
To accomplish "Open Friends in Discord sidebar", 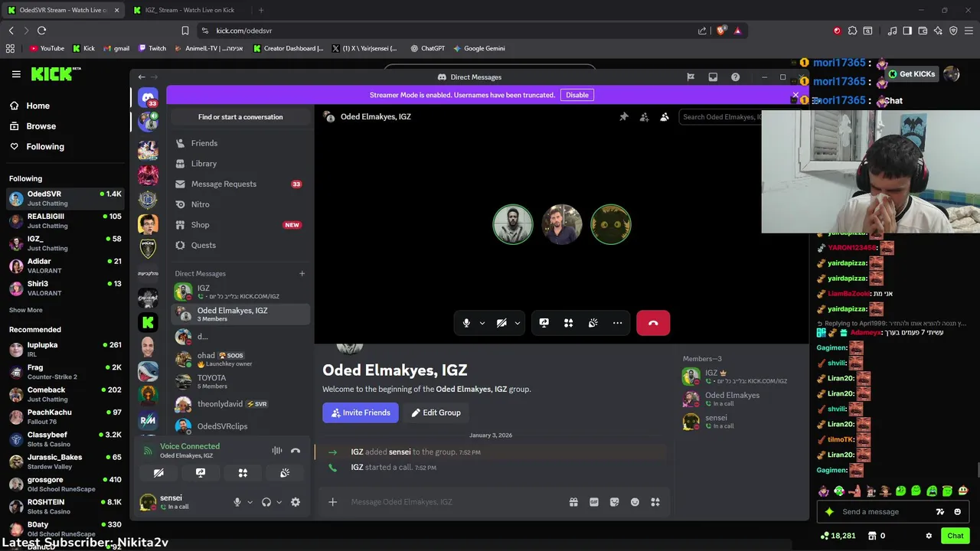I will pyautogui.click(x=240, y=143).
